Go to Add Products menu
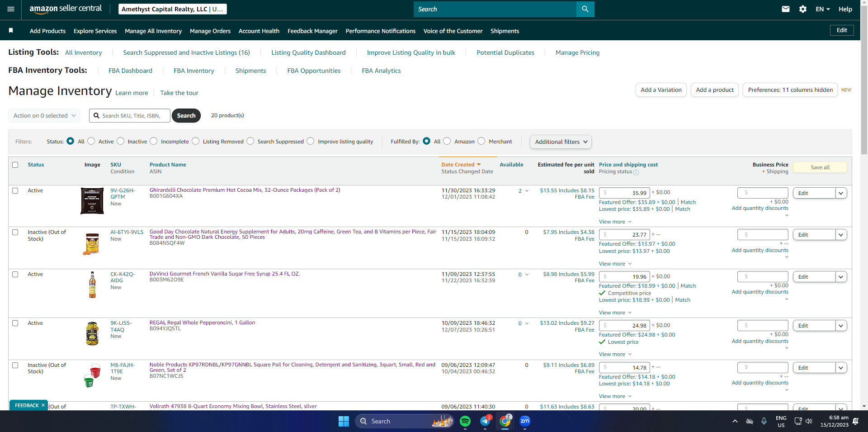 click(x=47, y=31)
